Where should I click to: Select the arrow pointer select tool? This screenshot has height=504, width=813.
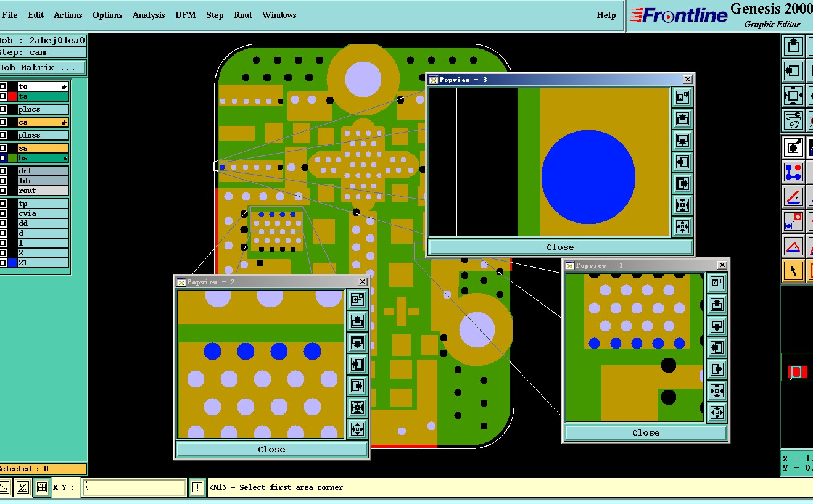pyautogui.click(x=793, y=270)
